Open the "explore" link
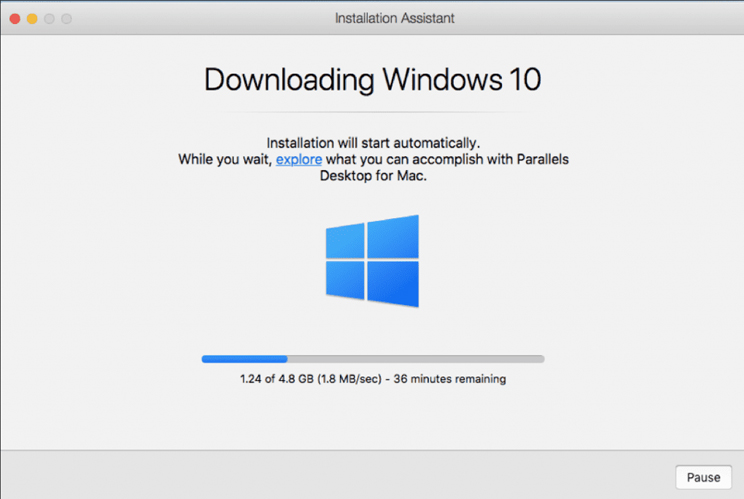 click(299, 159)
